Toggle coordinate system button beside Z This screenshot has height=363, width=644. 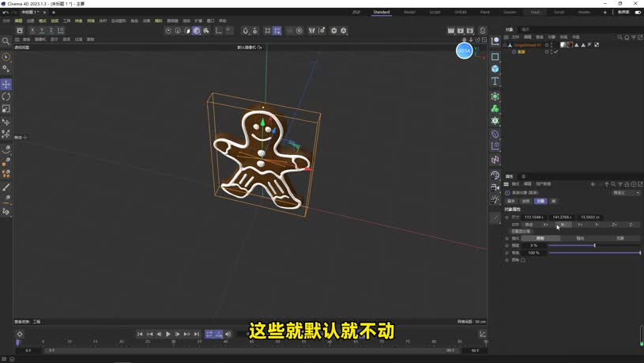(61, 30)
